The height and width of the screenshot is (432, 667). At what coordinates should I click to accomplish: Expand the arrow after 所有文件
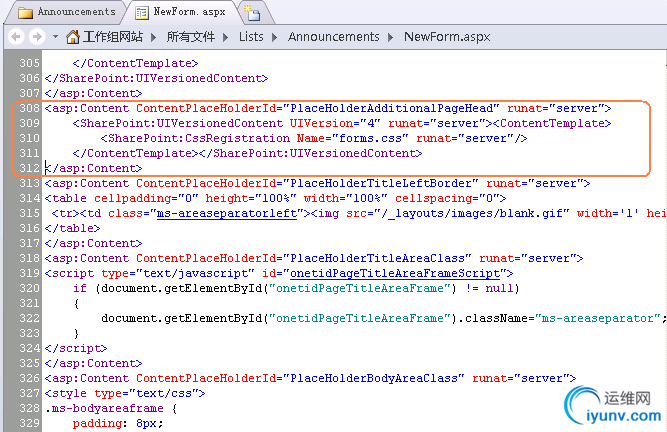pyautogui.click(x=225, y=37)
